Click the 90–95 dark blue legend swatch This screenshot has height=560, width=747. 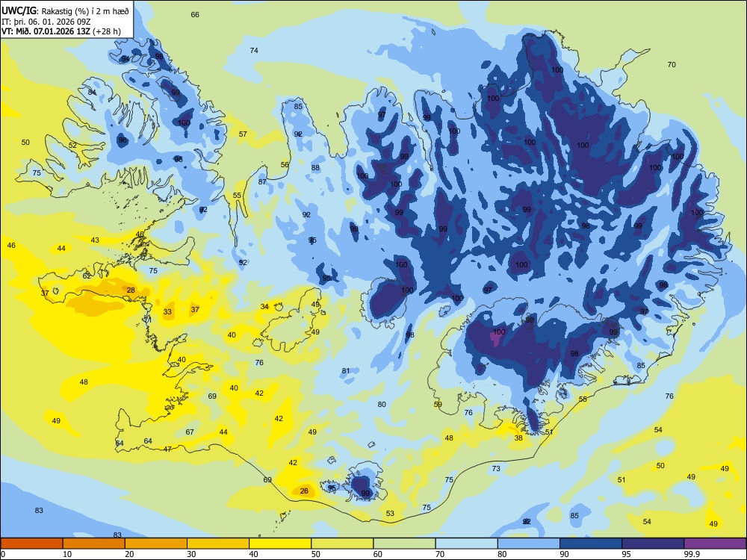[591, 544]
